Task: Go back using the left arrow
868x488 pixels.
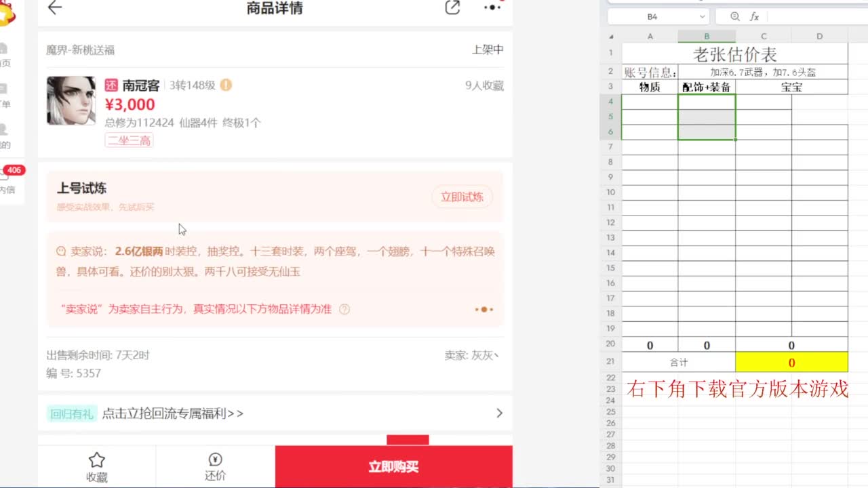Action: (54, 8)
